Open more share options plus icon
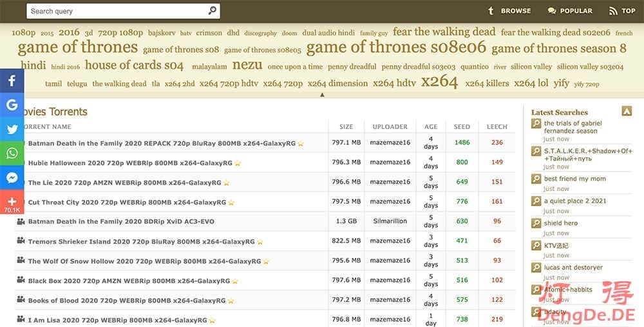Viewport: 644px width, 327px height. click(x=12, y=201)
